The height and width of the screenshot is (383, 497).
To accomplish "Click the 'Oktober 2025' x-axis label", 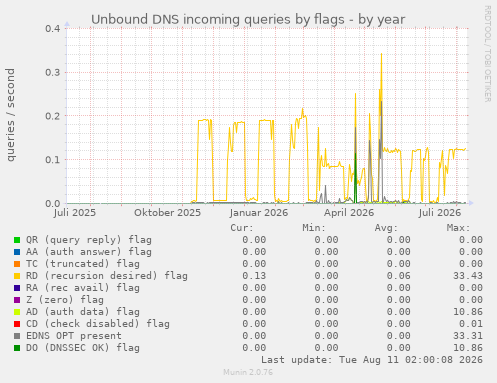I will 167,213.
